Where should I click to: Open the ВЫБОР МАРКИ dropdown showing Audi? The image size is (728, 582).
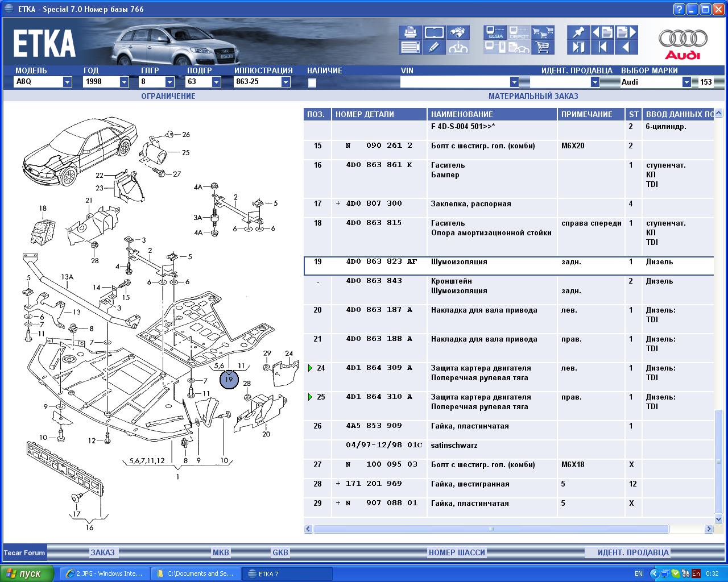tap(686, 82)
